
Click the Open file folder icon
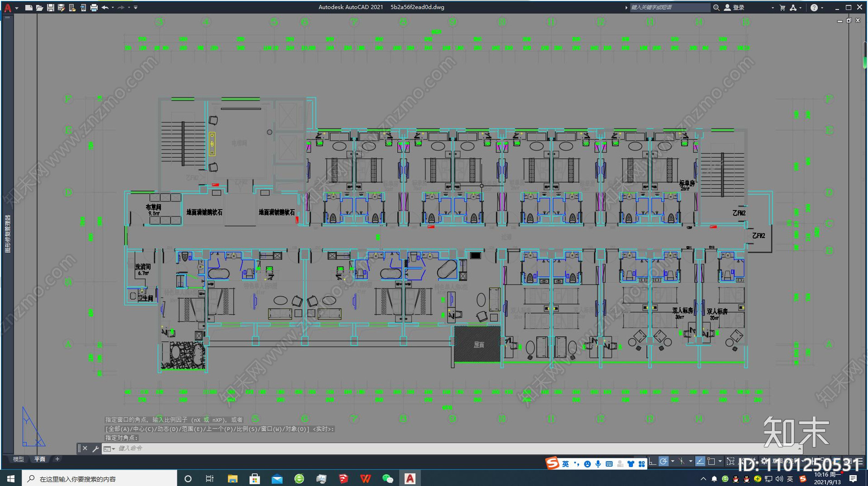click(40, 8)
